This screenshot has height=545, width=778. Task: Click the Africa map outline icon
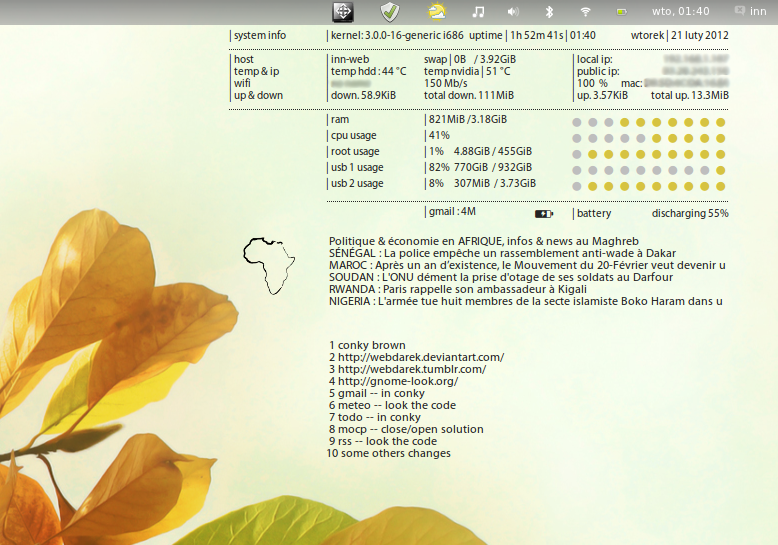[269, 266]
